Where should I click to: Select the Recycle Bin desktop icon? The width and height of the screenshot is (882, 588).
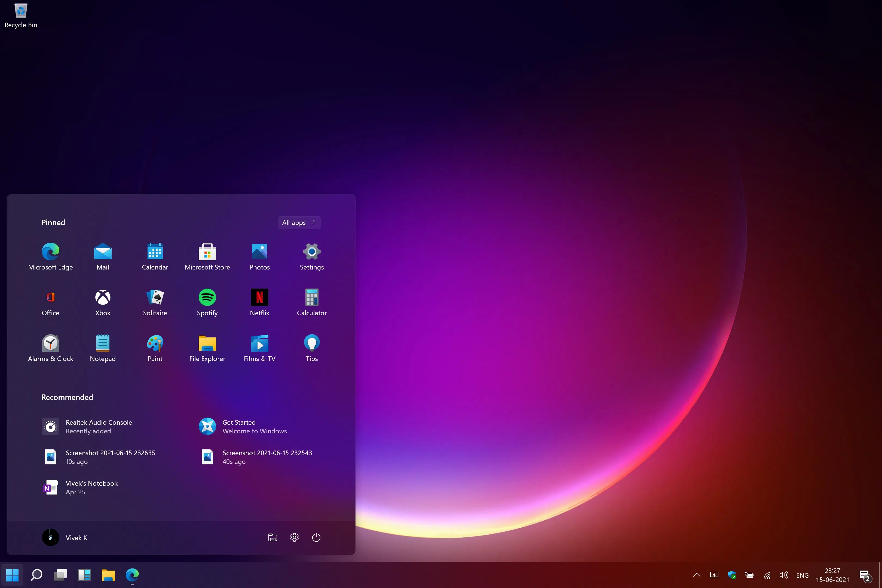21,16
